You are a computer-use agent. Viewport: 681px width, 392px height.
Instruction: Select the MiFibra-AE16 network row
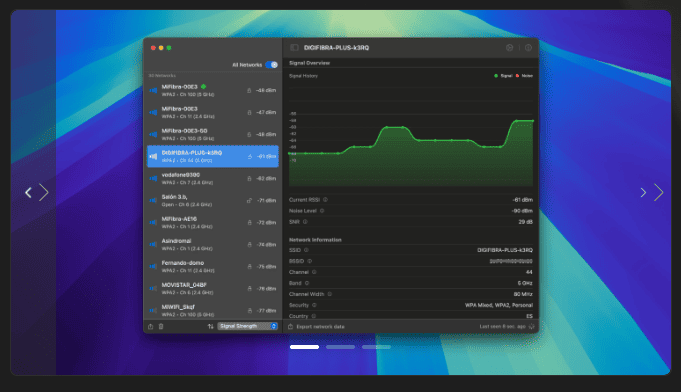[x=213, y=223]
